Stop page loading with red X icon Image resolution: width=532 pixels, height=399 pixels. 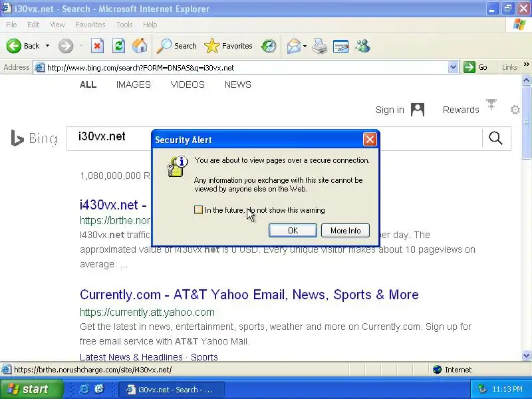97,46
